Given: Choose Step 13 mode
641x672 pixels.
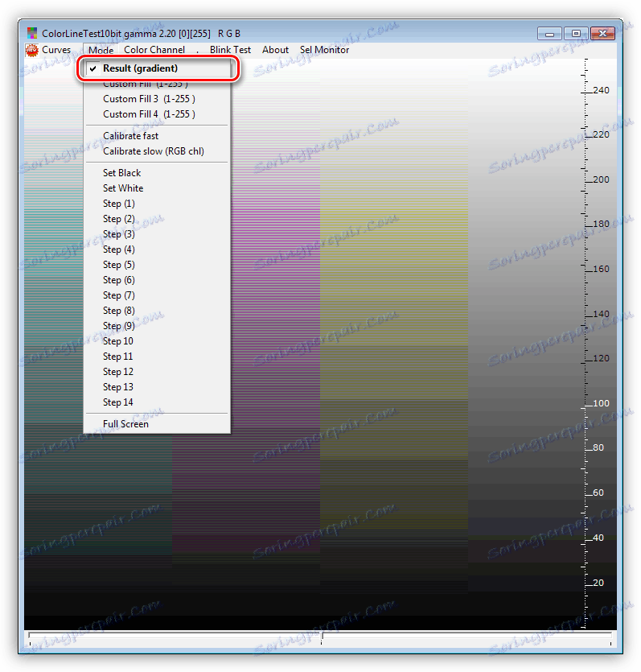Looking at the screenshot, I should [x=158, y=387].
